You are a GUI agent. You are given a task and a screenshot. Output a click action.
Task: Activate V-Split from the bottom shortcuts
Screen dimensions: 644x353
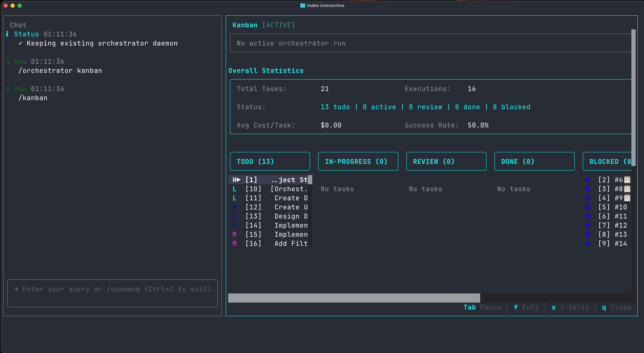[x=574, y=307]
